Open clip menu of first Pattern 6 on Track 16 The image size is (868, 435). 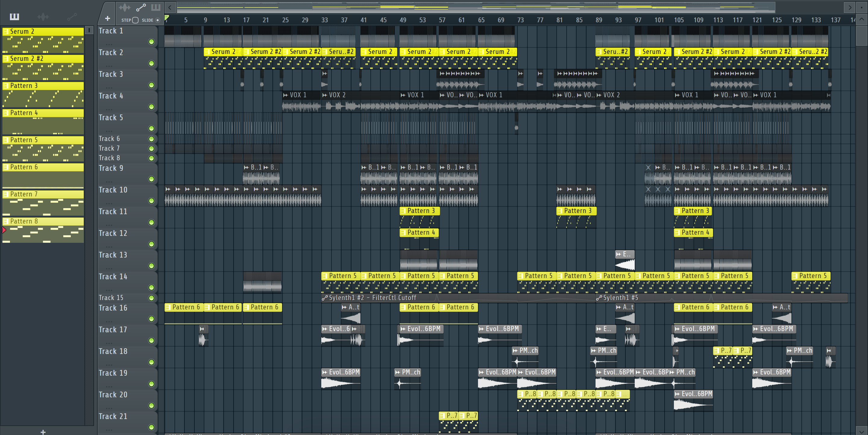[x=168, y=307]
